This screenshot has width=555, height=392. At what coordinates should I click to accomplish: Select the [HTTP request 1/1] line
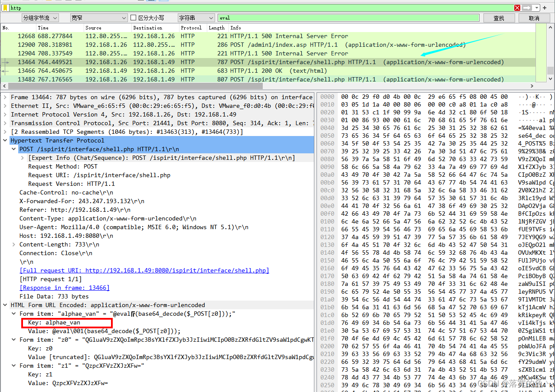pos(51,279)
